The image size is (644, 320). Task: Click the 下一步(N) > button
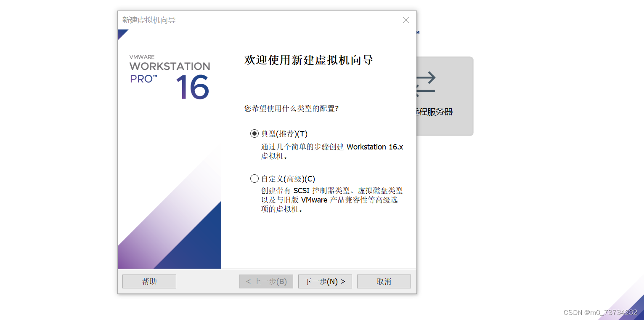point(325,282)
